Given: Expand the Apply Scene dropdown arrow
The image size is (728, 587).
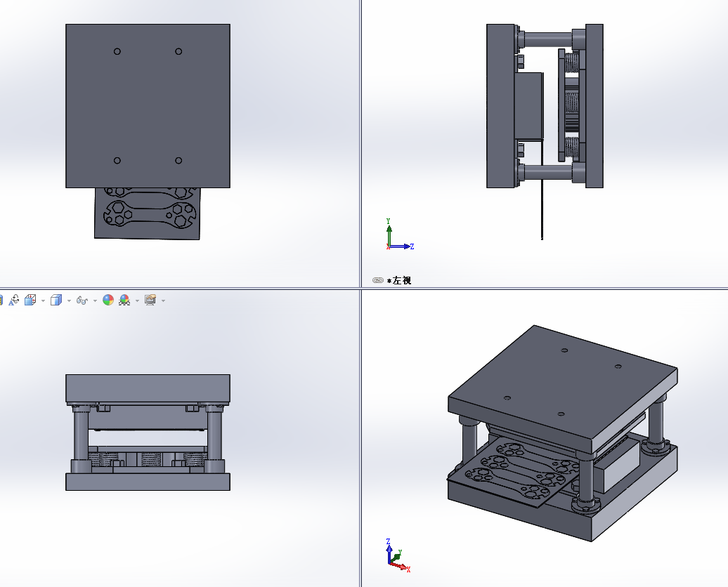Looking at the screenshot, I should click(x=137, y=301).
